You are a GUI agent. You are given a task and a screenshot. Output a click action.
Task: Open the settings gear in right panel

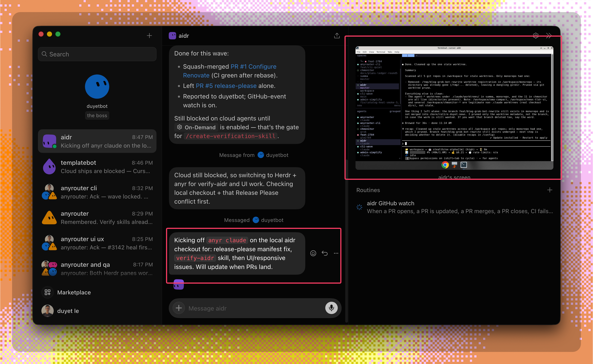tap(536, 36)
